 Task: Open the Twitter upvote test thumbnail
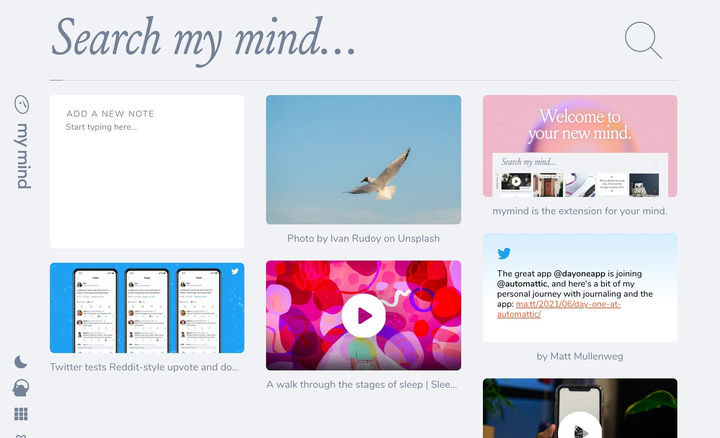click(x=147, y=308)
